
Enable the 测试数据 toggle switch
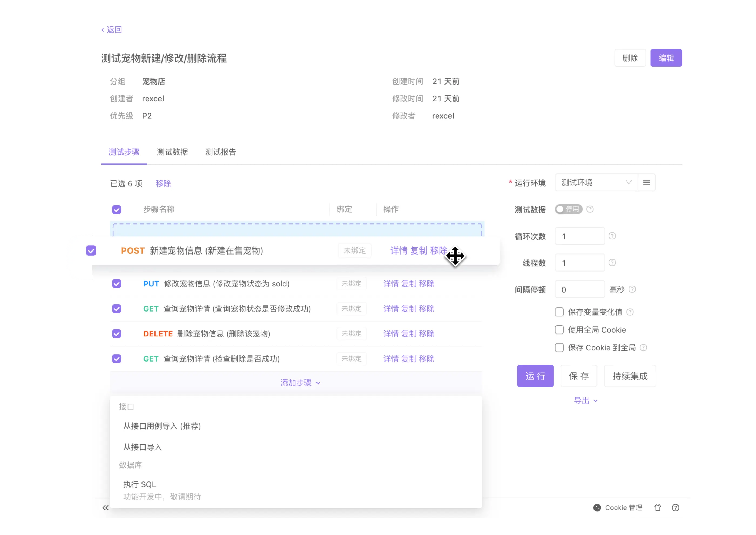(x=568, y=209)
